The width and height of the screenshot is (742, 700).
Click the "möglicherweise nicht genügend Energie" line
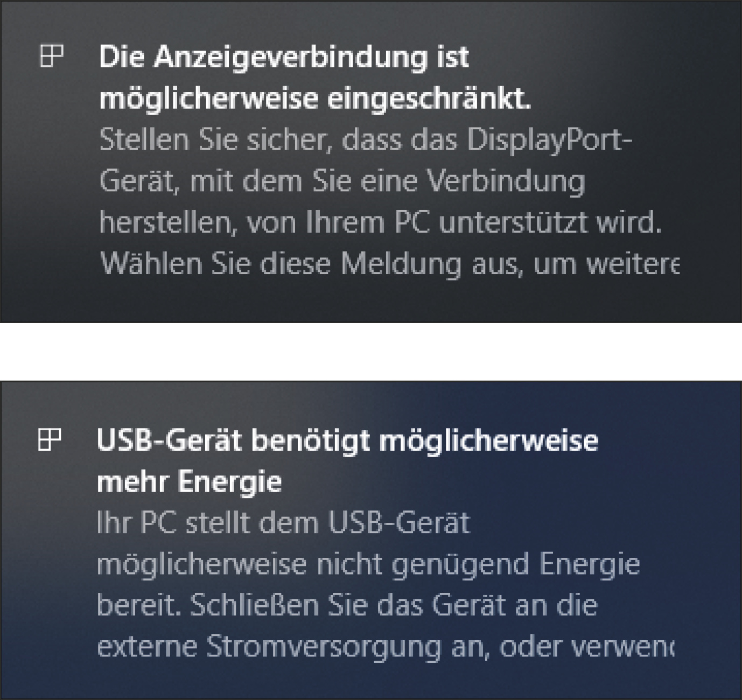pos(368,564)
